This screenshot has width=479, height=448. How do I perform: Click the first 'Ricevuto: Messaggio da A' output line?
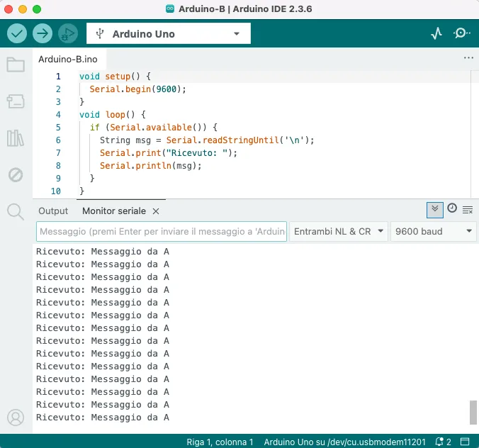coord(103,252)
